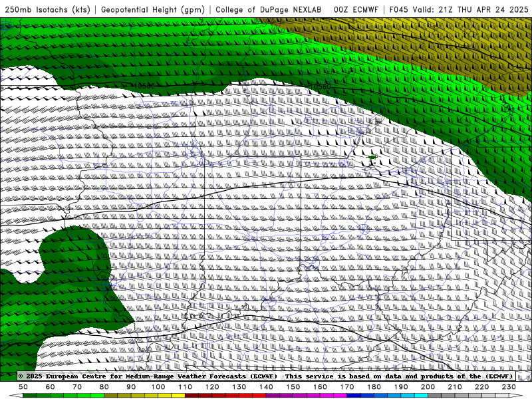Image resolution: width=532 pixels, height=399 pixels.
Task: Click the legend value 200
Action: pos(428,387)
